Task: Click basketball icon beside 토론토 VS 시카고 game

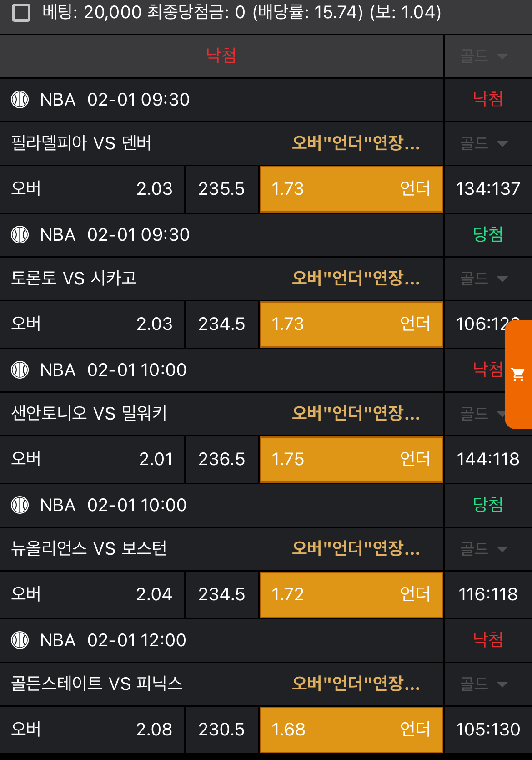Action: point(20,234)
